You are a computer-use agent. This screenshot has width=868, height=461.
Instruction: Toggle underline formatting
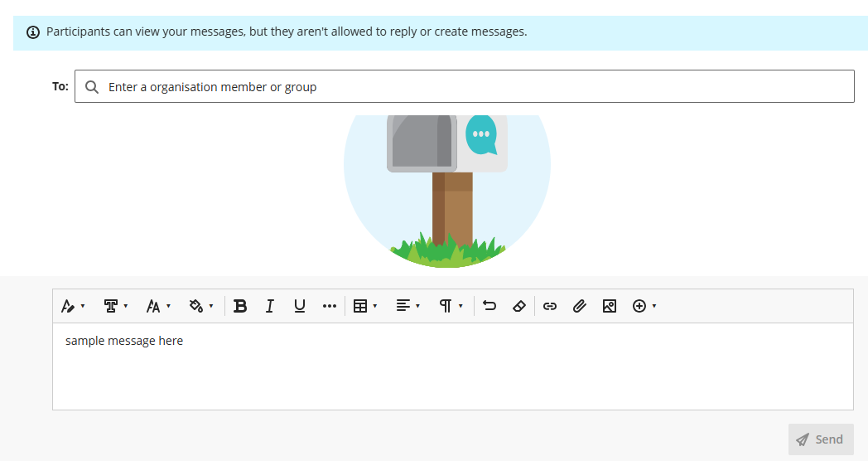click(x=300, y=306)
